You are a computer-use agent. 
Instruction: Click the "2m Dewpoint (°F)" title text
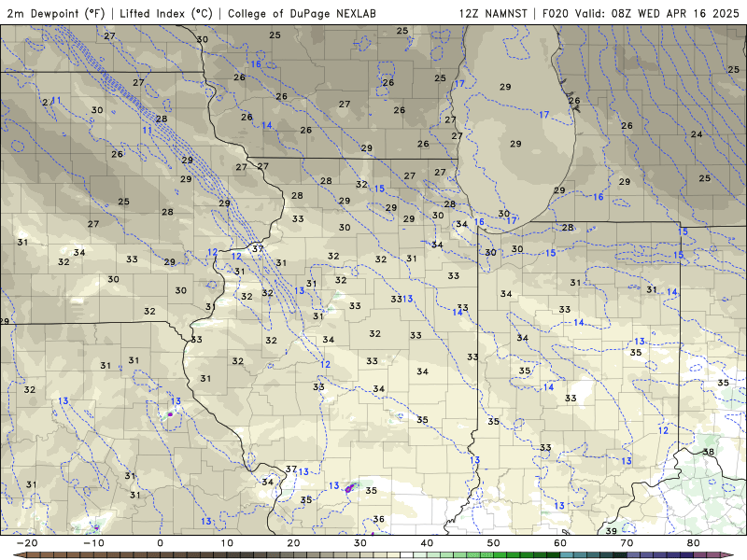tap(56, 13)
